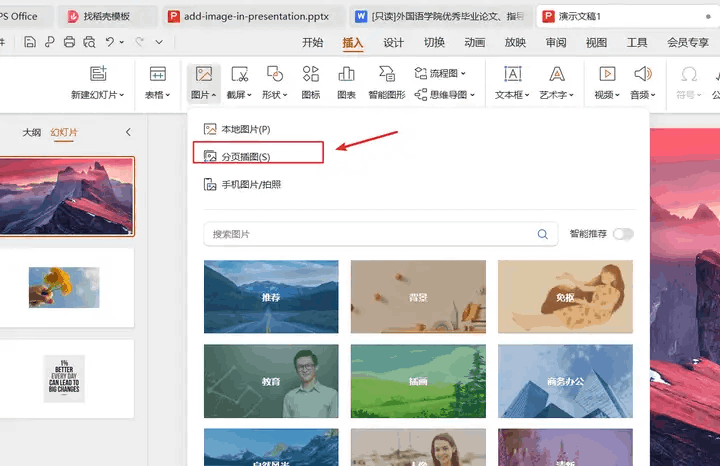Select the 截屏 screenshot tool icon
720x466 pixels.
239,75
